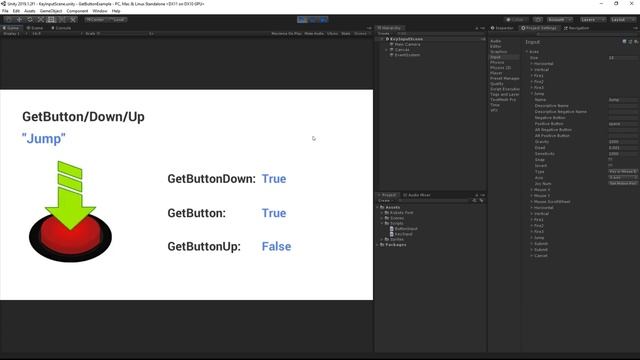Toggle the Snap checkbox

[611, 160]
